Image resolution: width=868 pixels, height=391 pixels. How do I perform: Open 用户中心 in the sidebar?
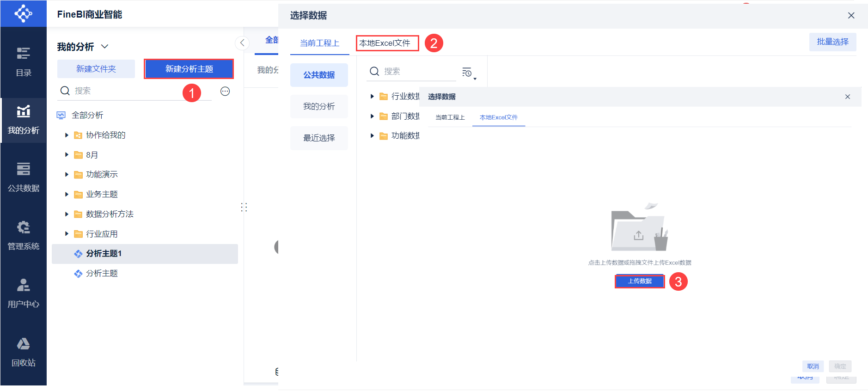point(24,293)
